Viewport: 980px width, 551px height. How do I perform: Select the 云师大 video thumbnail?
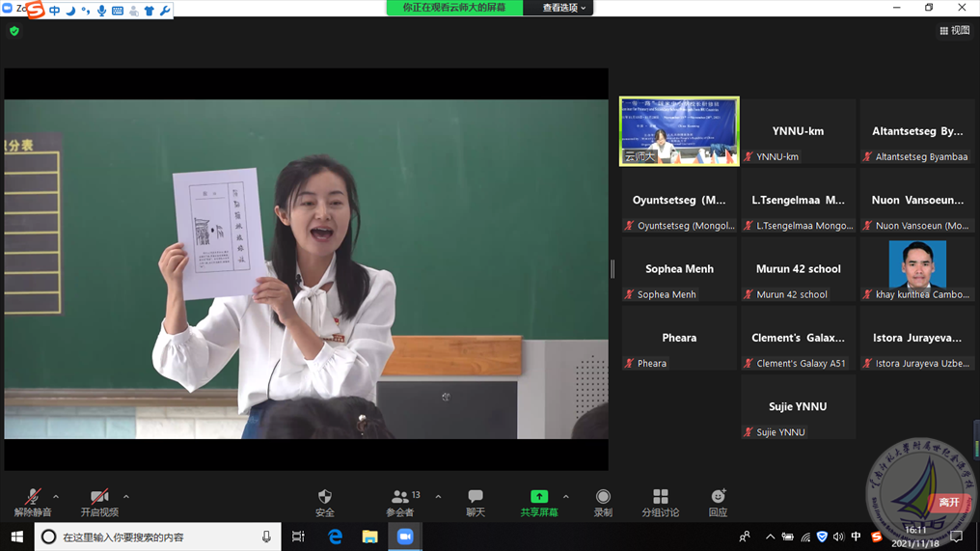[x=679, y=131]
